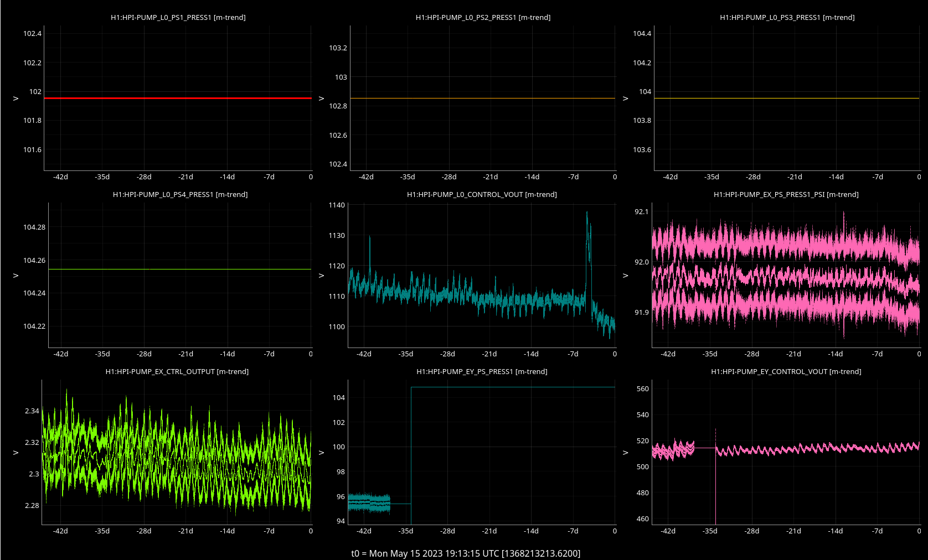928x560 pixels.
Task: Select the H1:HPI-PUMP_L0_PS2_PRESS1 plot title
Action: (x=483, y=17)
